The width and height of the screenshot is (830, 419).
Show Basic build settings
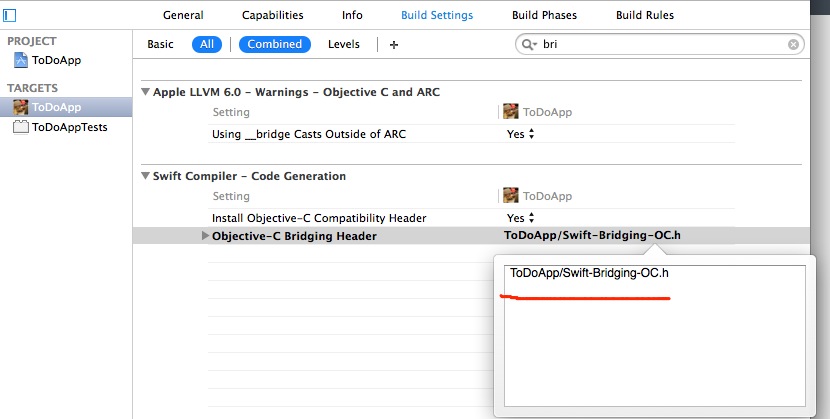point(160,44)
